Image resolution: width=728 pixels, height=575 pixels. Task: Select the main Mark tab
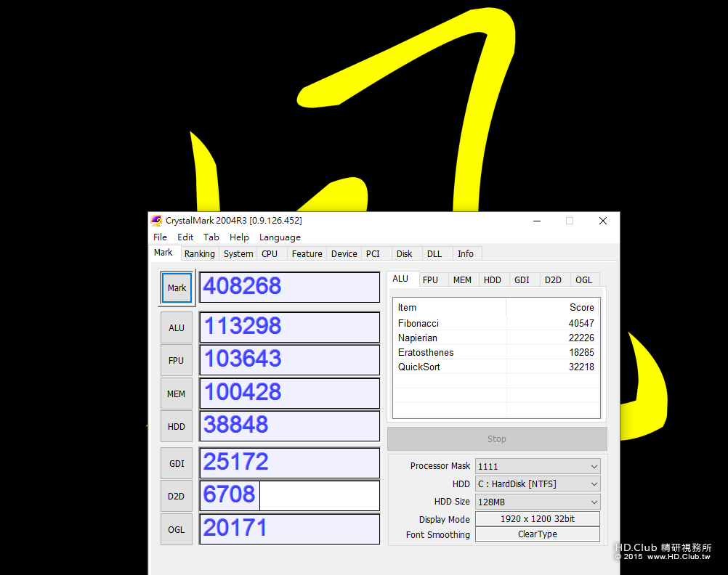(x=163, y=253)
